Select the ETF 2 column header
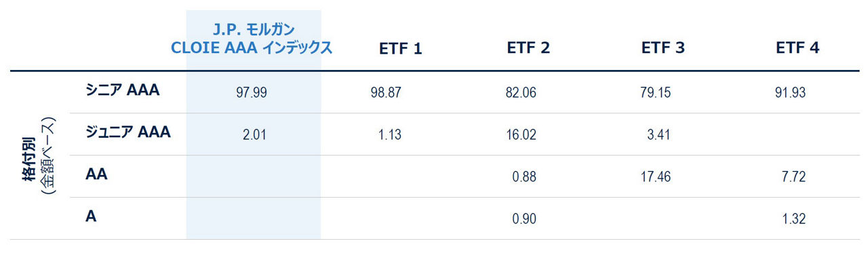 (528, 48)
